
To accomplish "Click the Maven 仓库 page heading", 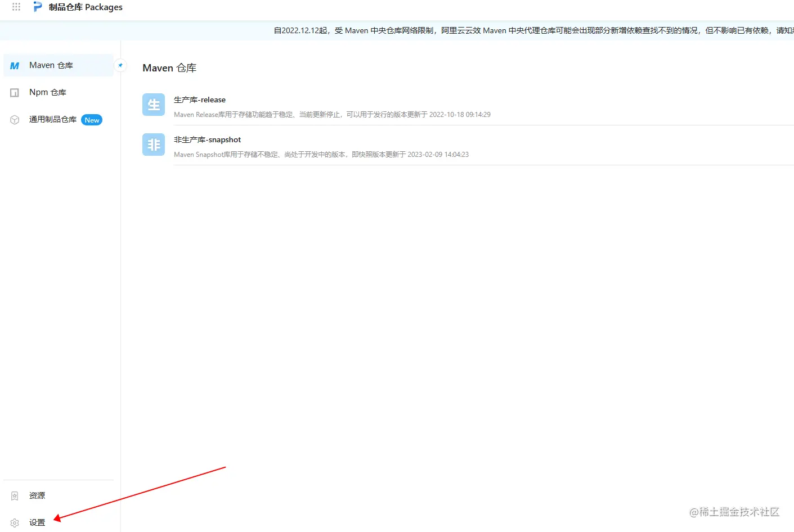I will 169,68.
